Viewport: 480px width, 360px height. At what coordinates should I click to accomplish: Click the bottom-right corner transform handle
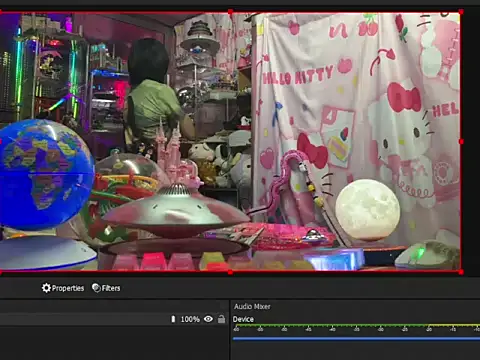pyautogui.click(x=461, y=272)
